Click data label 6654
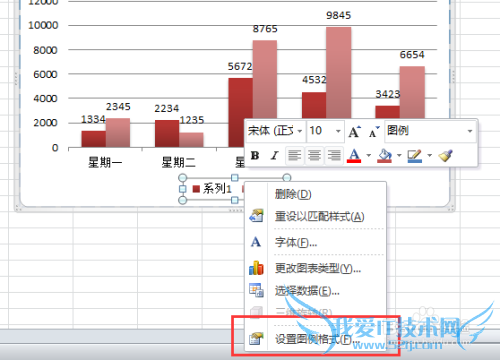Screen dimensions: 500x360 (412, 55)
